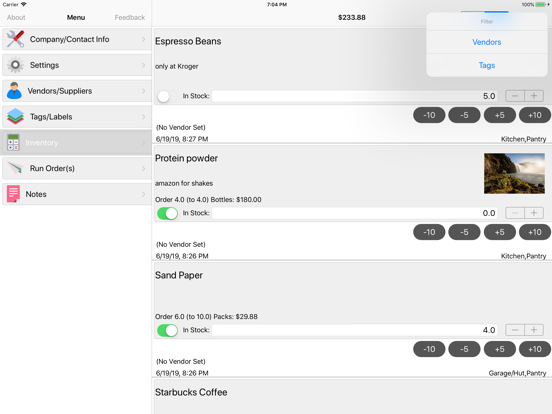This screenshot has height=414, width=552.
Task: Expand the Settings row chevron
Action: click(144, 65)
